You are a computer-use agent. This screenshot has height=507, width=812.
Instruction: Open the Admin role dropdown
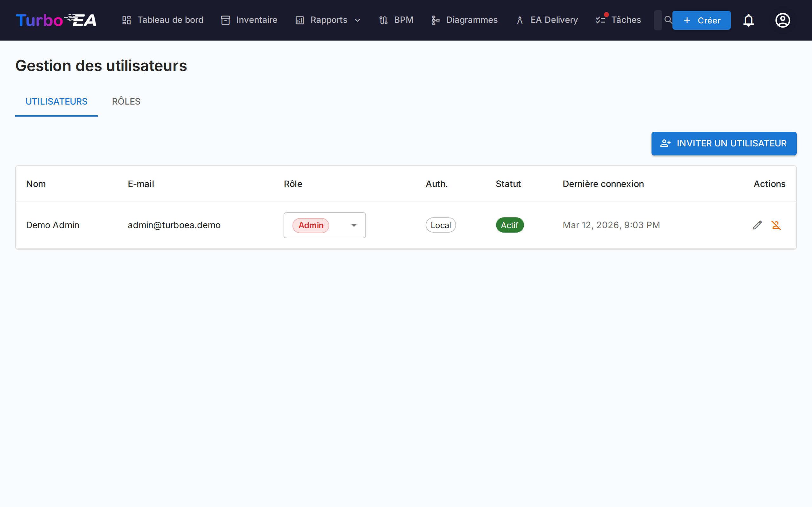click(x=324, y=225)
